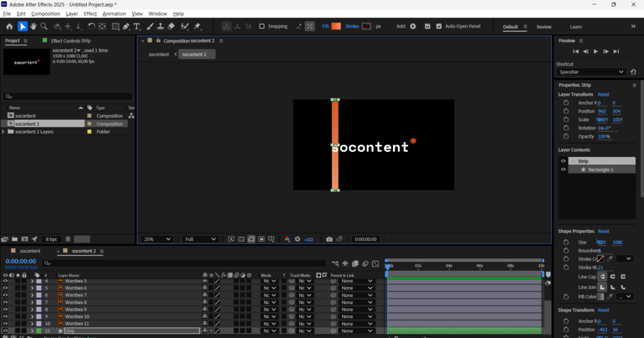Toggle Position stopwatch in Layer Transform
644x338 pixels.
pos(566,111)
